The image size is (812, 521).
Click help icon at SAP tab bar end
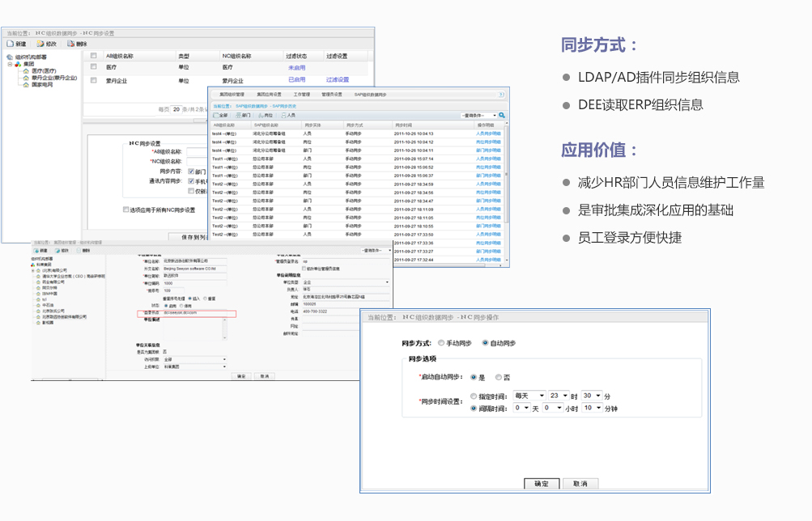[501, 95]
